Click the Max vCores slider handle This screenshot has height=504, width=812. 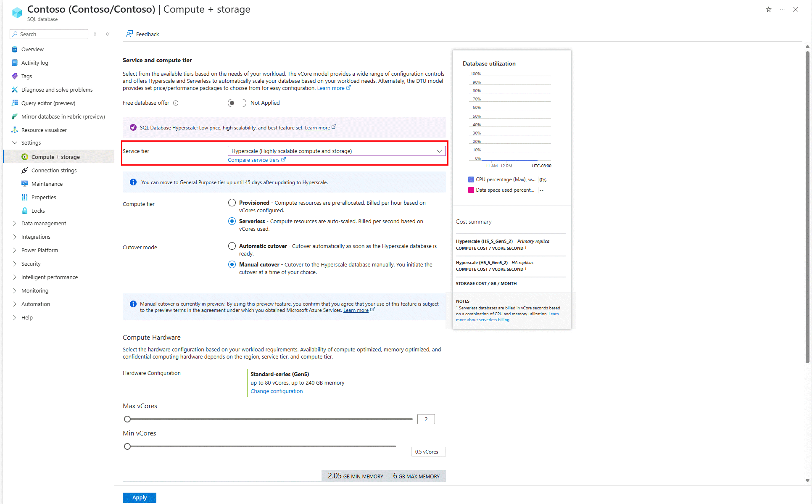tap(127, 419)
